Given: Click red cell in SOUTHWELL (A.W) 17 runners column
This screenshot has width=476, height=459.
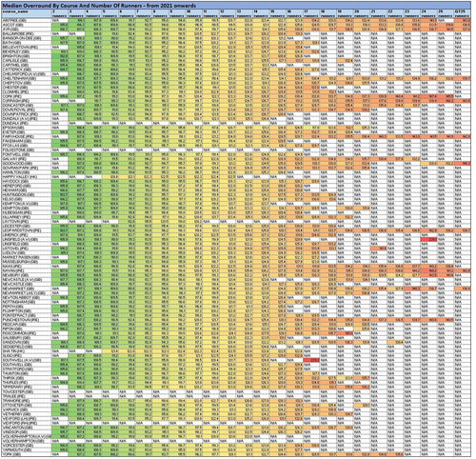Looking at the screenshot, I should (x=311, y=360).
